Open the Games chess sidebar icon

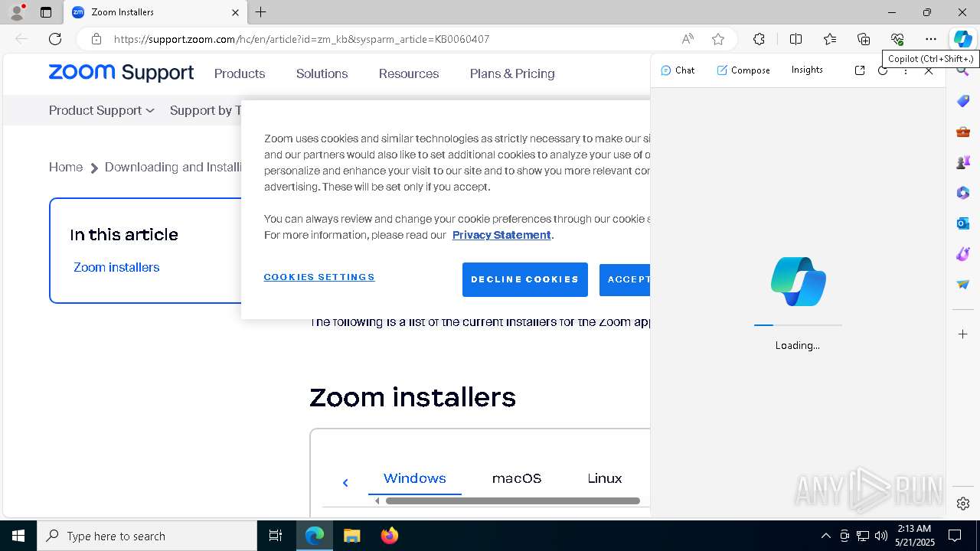point(963,162)
